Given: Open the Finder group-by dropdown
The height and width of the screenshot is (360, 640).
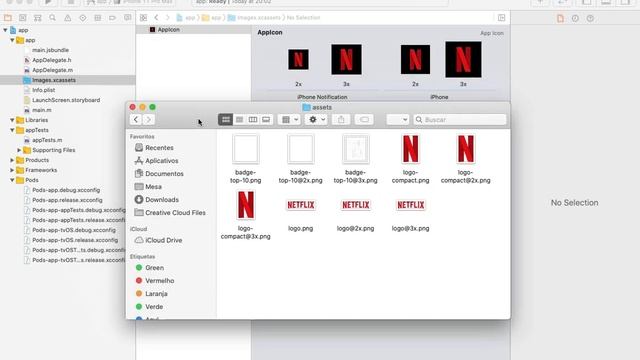Looking at the screenshot, I should tap(289, 120).
